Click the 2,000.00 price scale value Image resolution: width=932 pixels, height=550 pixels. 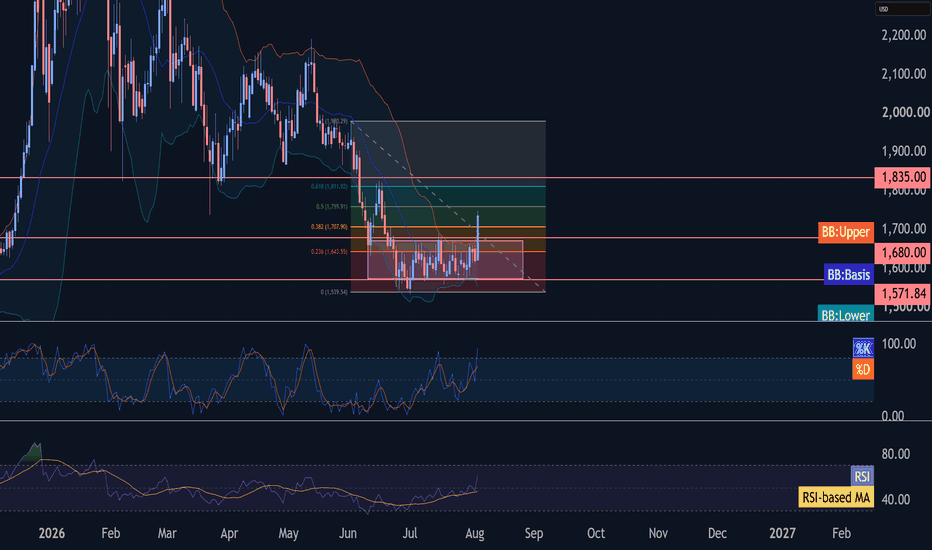pos(905,112)
